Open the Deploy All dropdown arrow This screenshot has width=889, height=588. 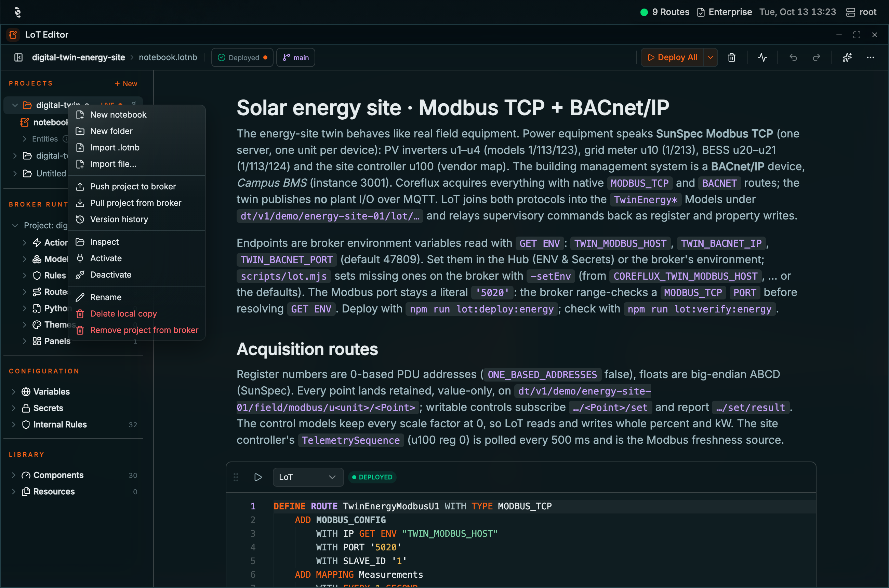[710, 57]
